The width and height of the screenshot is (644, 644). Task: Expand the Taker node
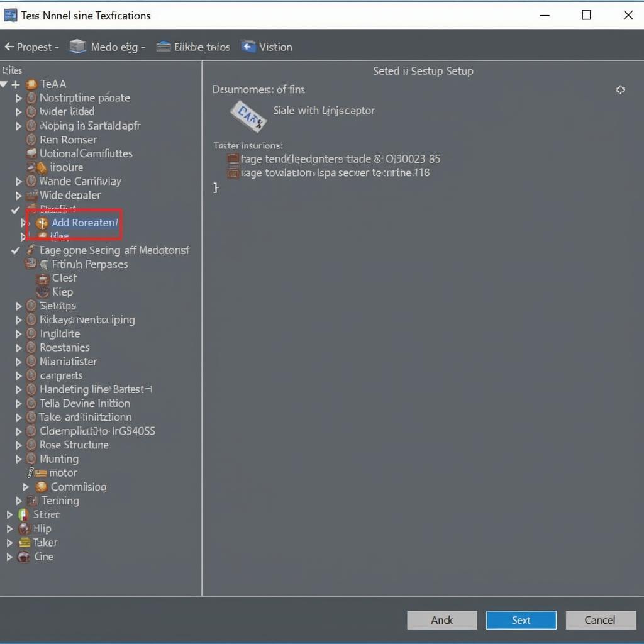pyautogui.click(x=9, y=543)
